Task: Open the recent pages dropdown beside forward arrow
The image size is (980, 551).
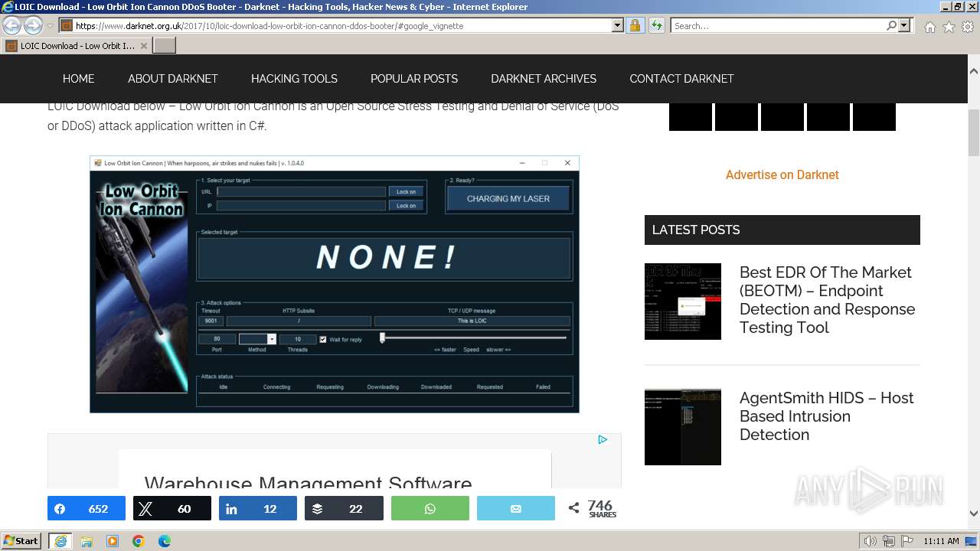Action: pyautogui.click(x=50, y=26)
